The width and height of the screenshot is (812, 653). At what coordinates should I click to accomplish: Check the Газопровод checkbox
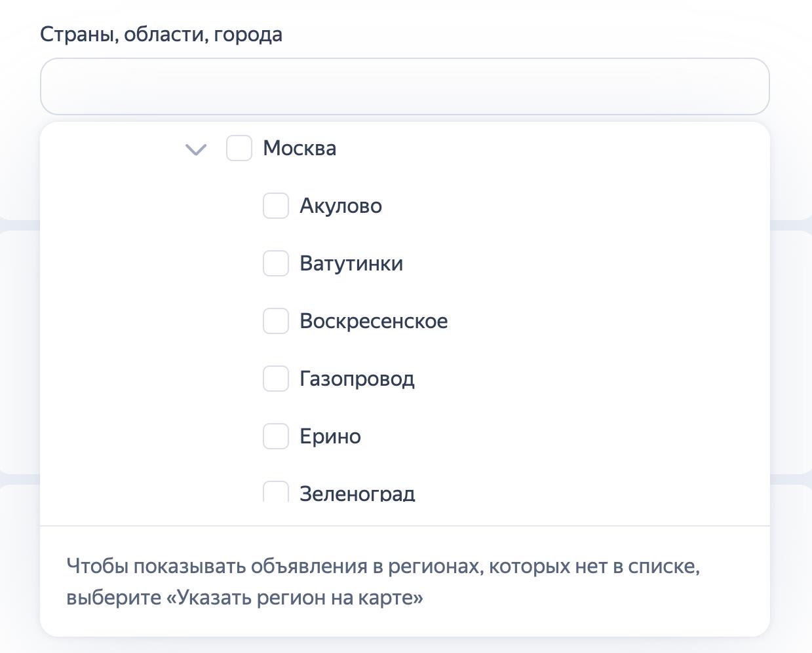pyautogui.click(x=276, y=379)
